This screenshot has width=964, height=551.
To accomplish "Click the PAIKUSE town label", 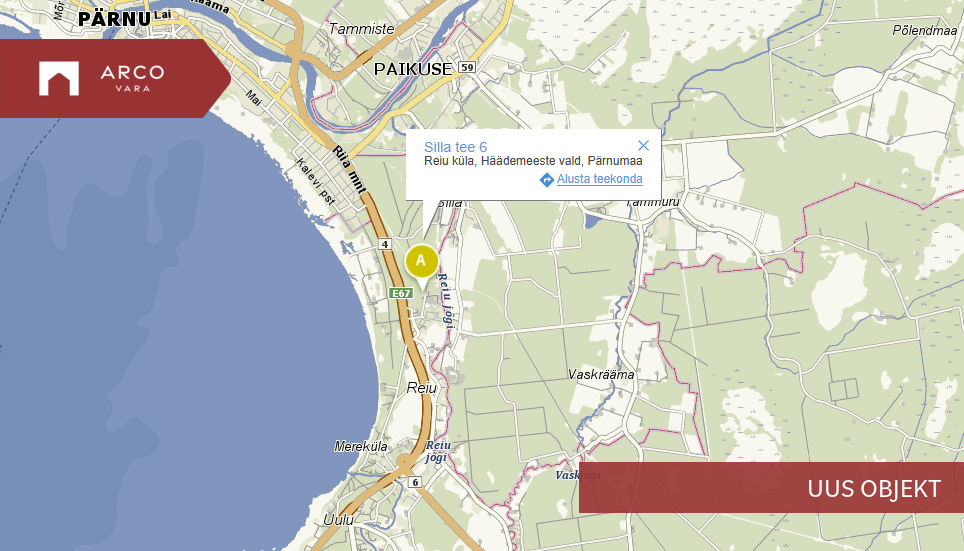I will (413, 69).
